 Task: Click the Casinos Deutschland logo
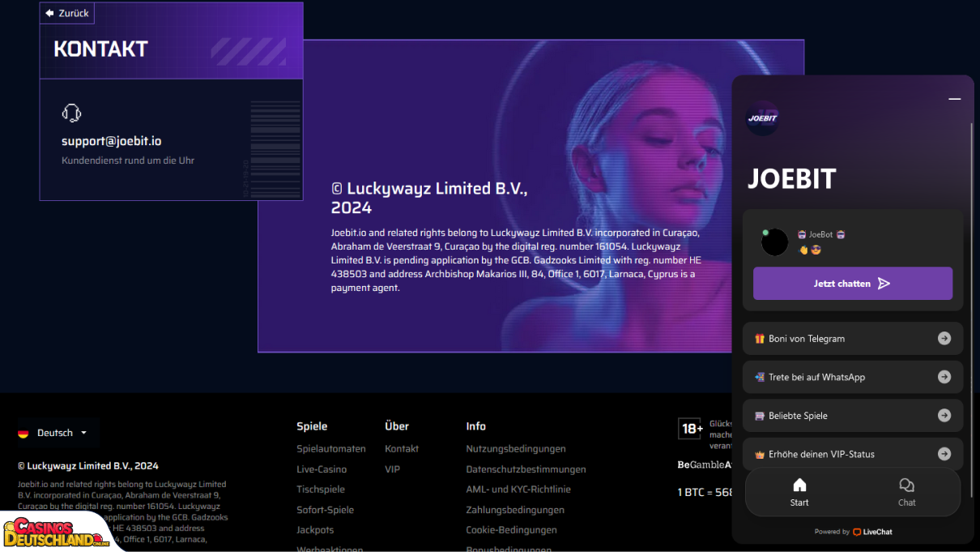[x=57, y=533]
